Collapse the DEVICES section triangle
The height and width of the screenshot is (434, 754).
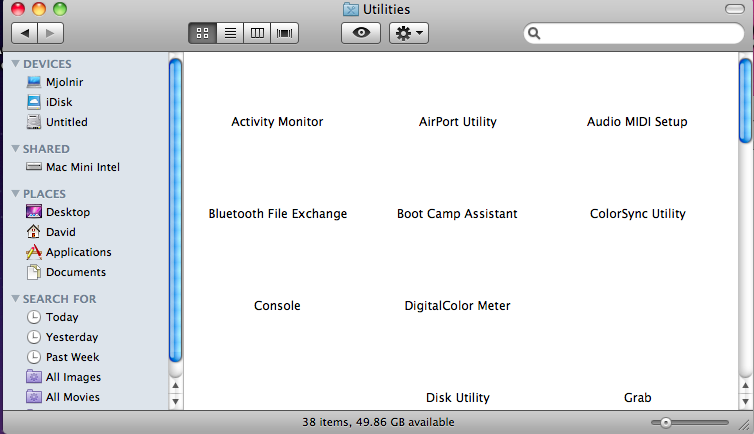pyautogui.click(x=15, y=63)
